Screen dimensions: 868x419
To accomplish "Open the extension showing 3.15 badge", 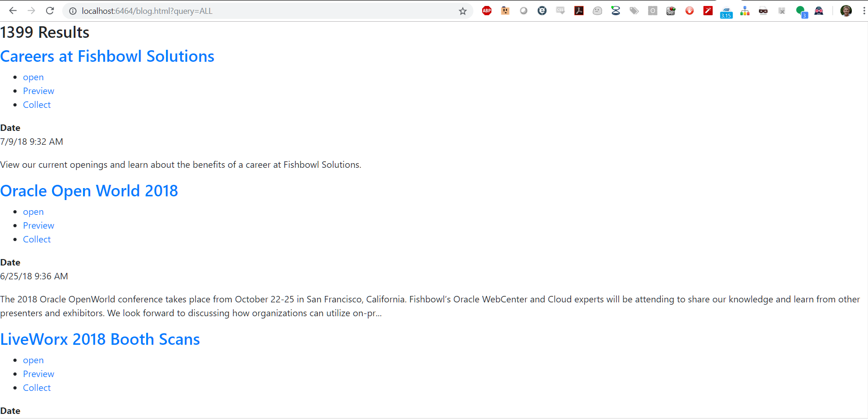I will pyautogui.click(x=726, y=12).
